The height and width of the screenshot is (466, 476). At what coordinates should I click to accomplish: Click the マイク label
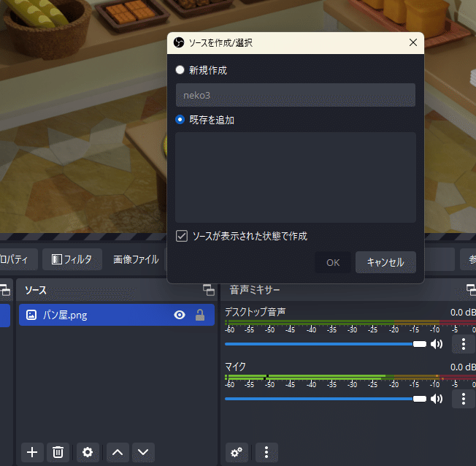(235, 367)
